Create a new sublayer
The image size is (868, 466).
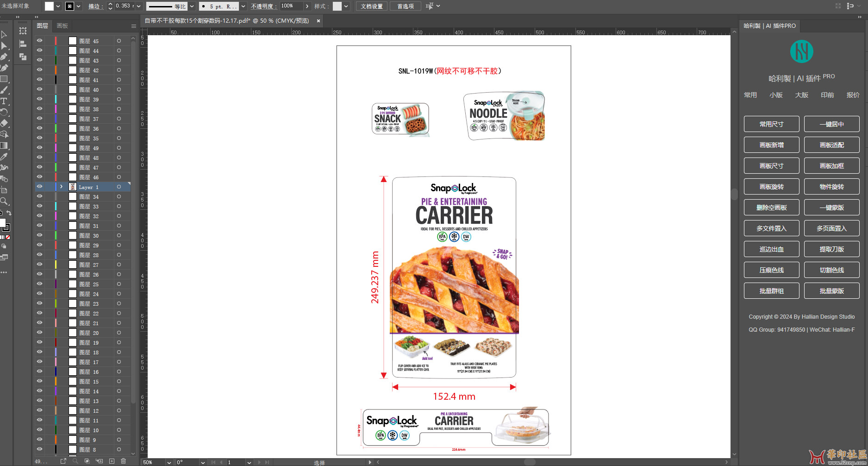pos(99,461)
